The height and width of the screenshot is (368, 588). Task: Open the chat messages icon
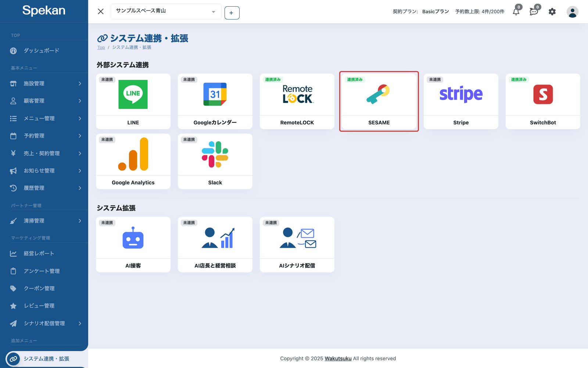[534, 12]
